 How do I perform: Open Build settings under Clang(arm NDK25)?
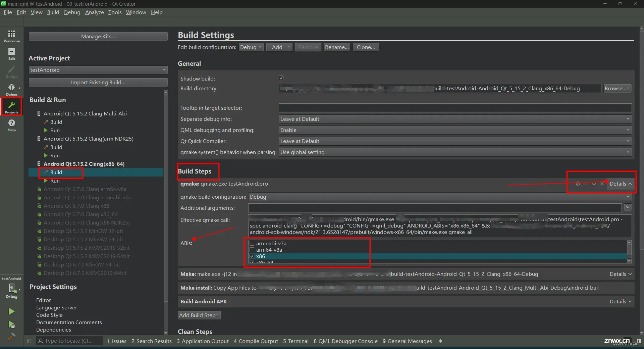(x=56, y=147)
